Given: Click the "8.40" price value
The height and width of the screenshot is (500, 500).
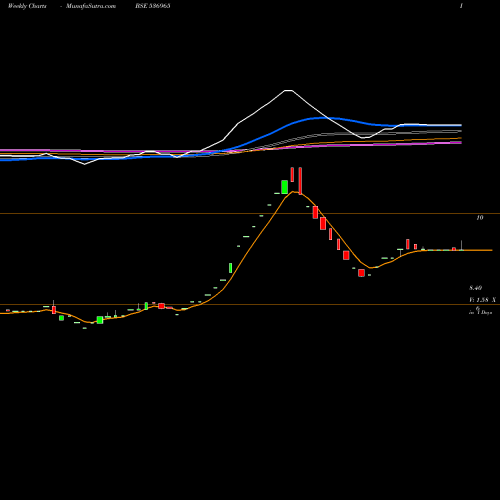Looking at the screenshot, I should 476,288.
